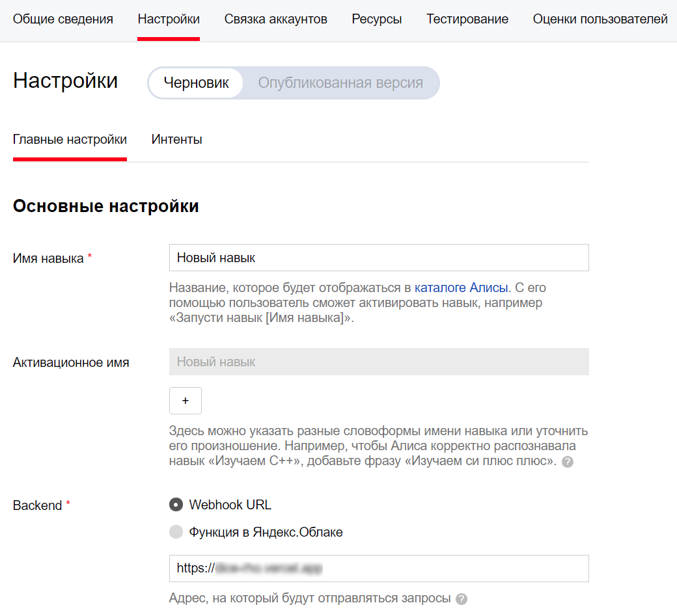Screen dimensions: 677x616
Task: View the Опубликованная версия
Action: click(340, 83)
